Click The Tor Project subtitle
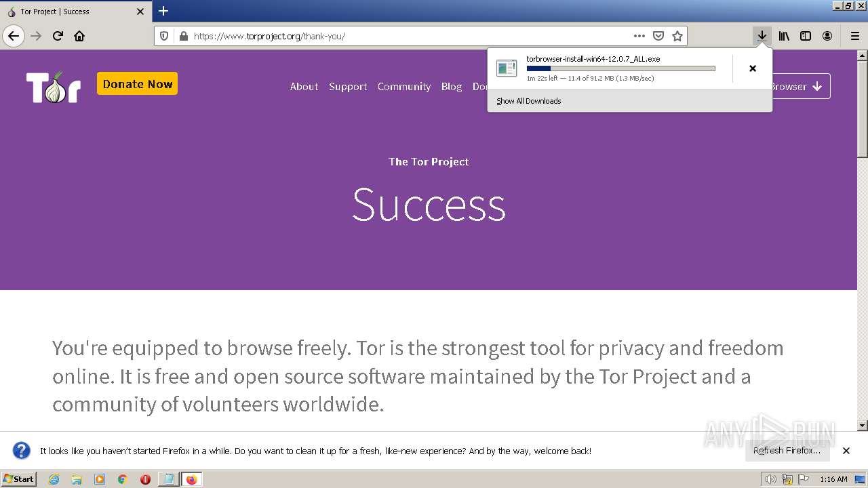 click(429, 161)
